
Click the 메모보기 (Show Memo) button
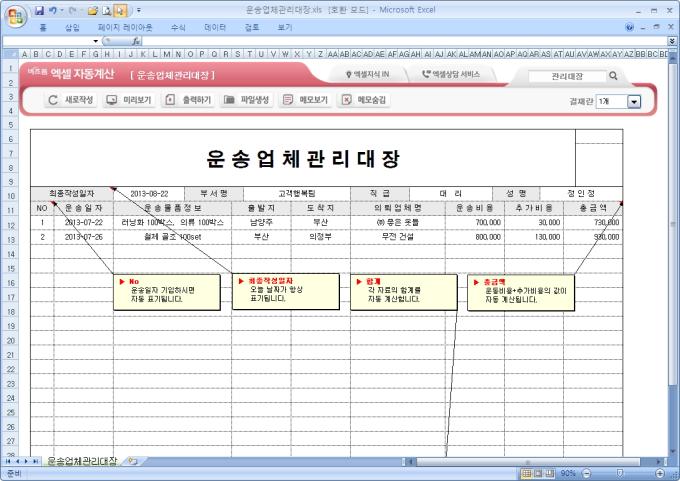point(305,100)
